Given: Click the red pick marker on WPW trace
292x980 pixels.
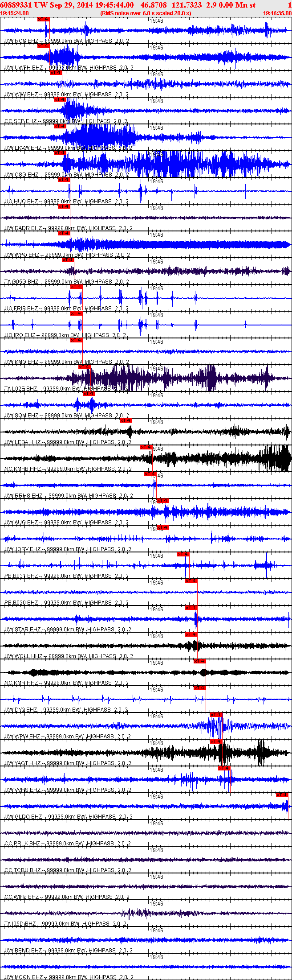Looking at the screenshot, I should tap(216, 715).
